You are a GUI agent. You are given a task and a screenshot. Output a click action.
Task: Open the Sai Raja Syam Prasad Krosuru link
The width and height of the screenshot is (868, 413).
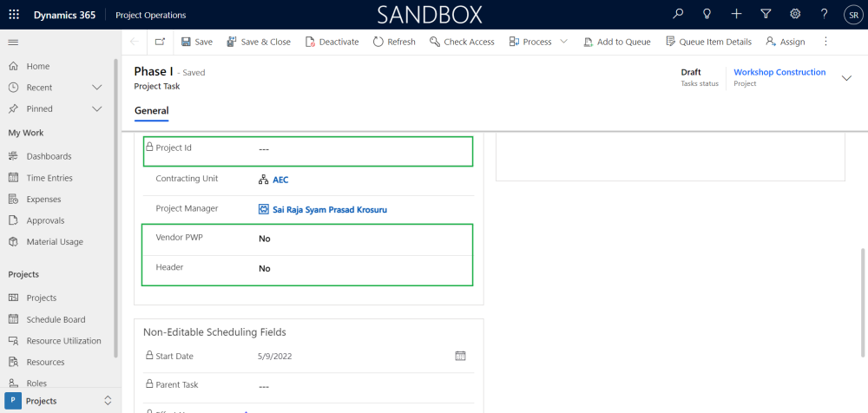point(329,210)
